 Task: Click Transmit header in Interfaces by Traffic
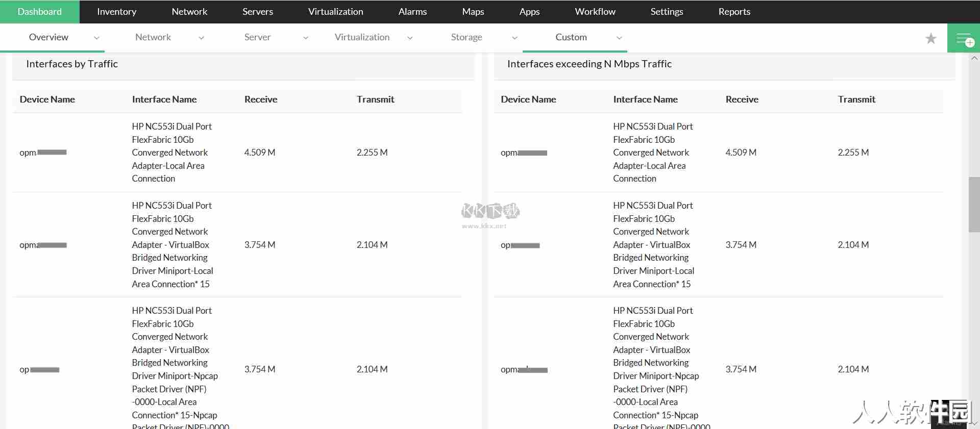coord(376,99)
